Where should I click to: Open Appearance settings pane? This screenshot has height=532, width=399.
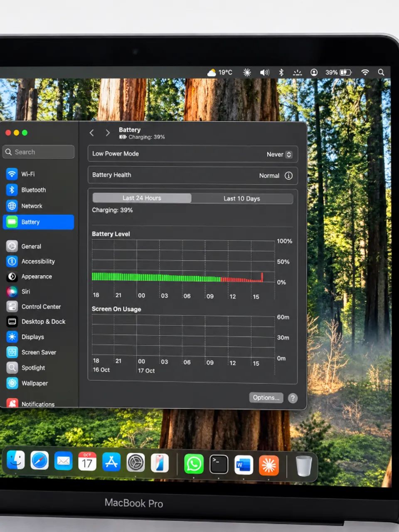point(38,276)
